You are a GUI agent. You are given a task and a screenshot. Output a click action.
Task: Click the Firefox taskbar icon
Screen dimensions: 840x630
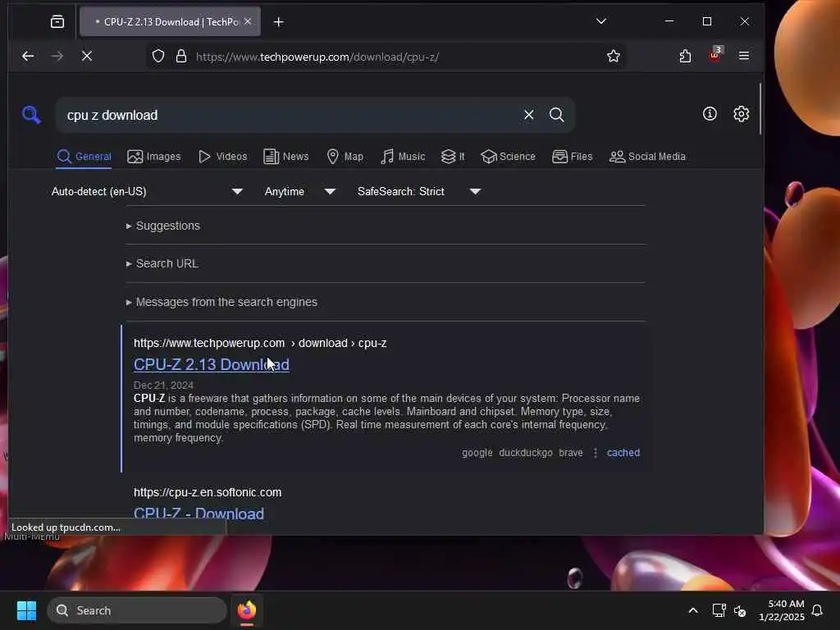point(246,610)
